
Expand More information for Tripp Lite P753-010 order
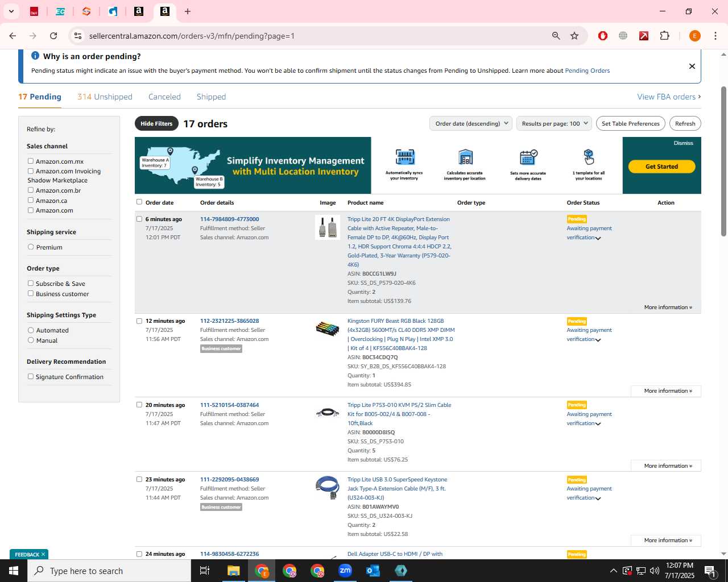[x=666, y=466]
